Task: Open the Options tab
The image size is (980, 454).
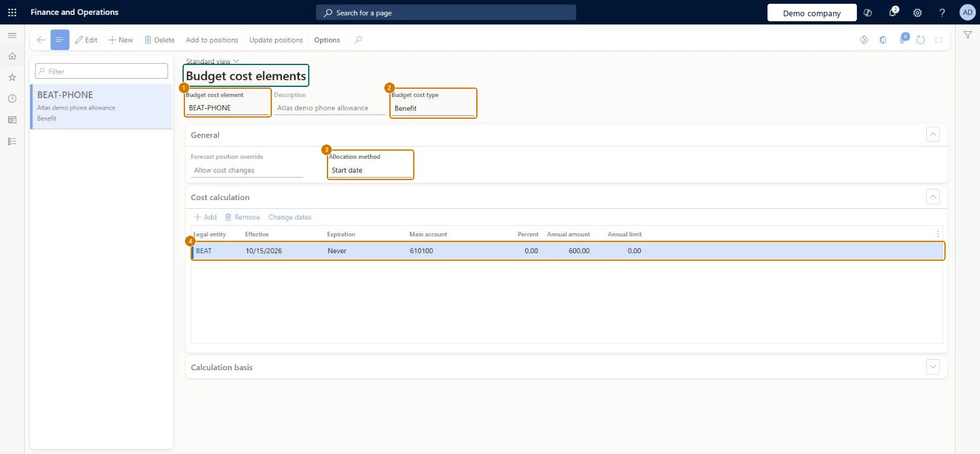Action: pyautogui.click(x=327, y=40)
